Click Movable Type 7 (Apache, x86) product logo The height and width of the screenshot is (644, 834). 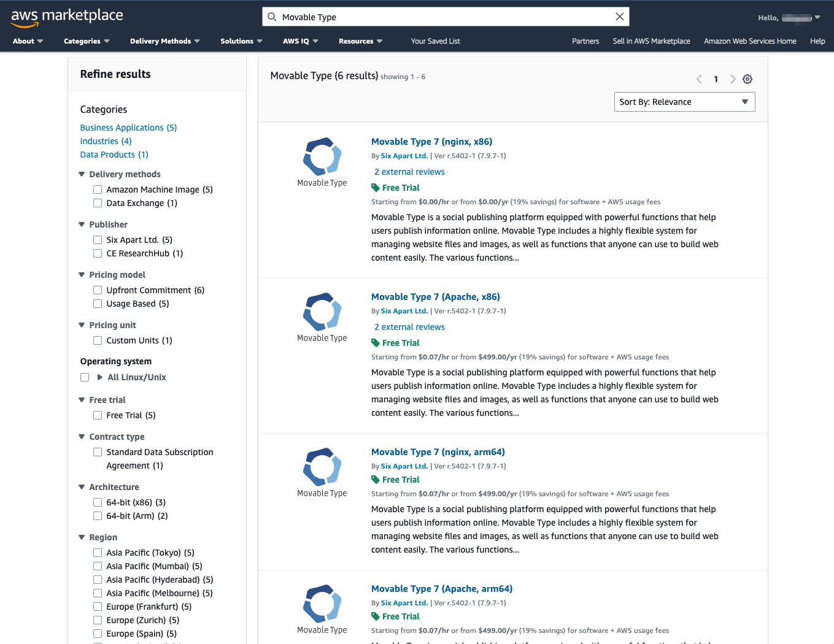pos(322,312)
